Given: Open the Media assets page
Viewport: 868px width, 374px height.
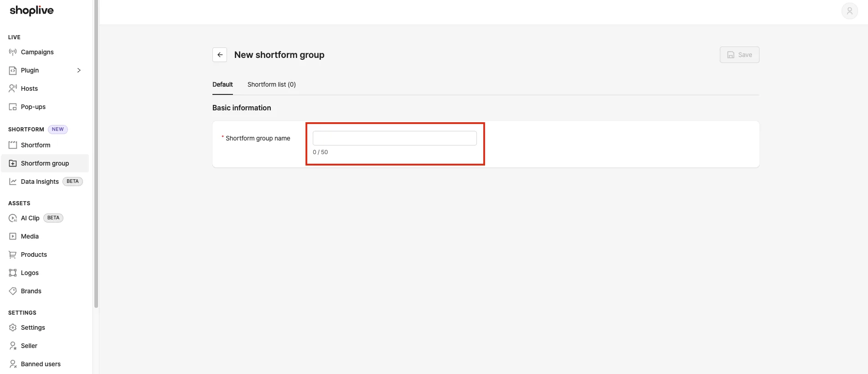Looking at the screenshot, I should coord(30,236).
